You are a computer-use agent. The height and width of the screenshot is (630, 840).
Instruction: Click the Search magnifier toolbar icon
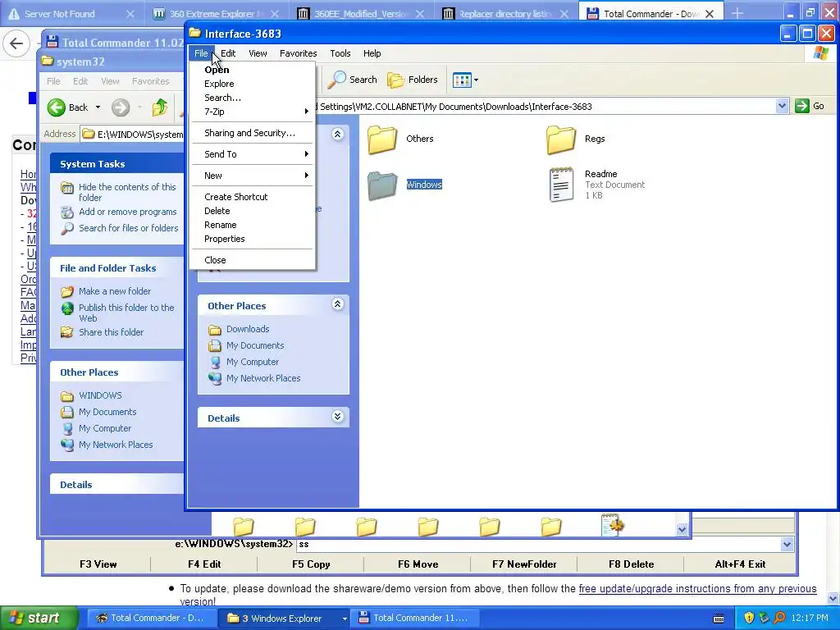(337, 80)
